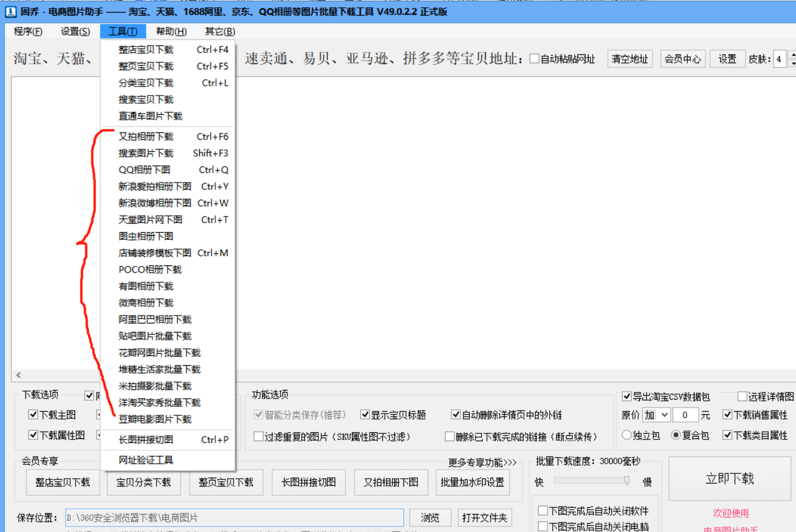Choose 豆瓣电影图片下载 menu entry
The width and height of the screenshot is (796, 532).
pos(168,419)
